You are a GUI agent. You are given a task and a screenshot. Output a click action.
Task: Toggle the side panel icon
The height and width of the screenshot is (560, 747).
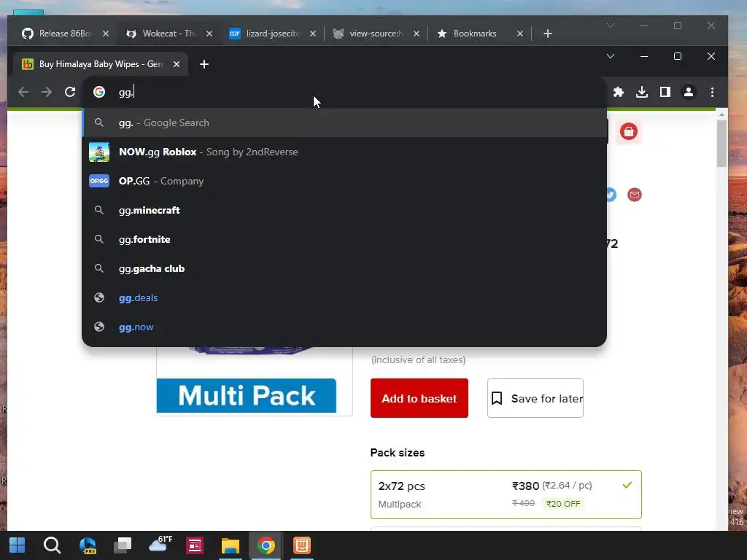(x=665, y=92)
